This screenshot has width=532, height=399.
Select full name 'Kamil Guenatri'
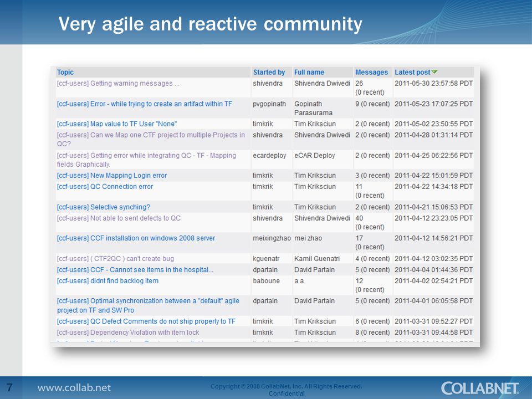[x=317, y=259]
